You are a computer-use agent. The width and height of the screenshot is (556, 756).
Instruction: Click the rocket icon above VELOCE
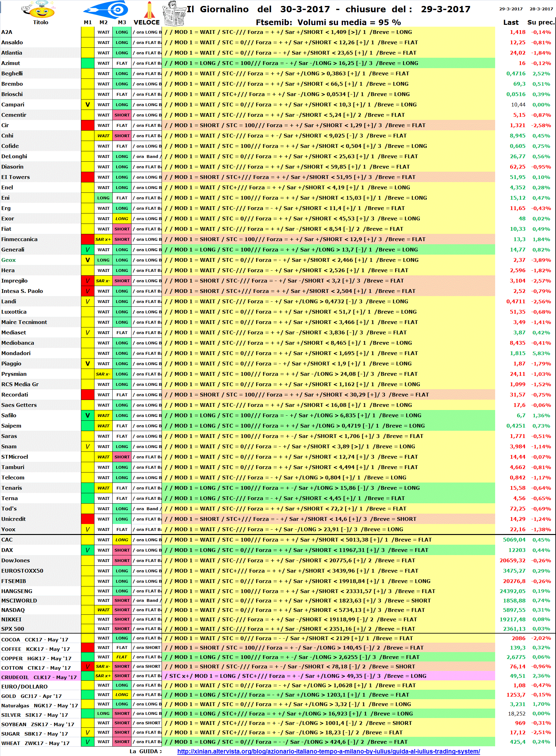point(149,9)
